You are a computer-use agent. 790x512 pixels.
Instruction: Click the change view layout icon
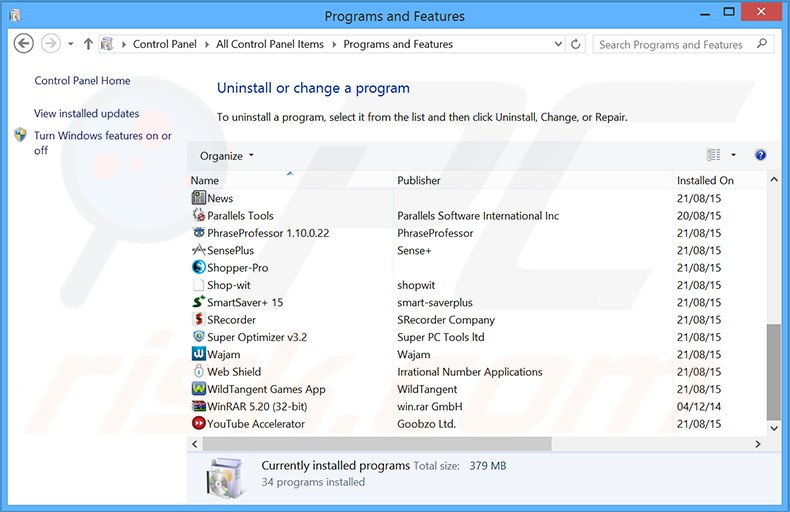pos(713,155)
